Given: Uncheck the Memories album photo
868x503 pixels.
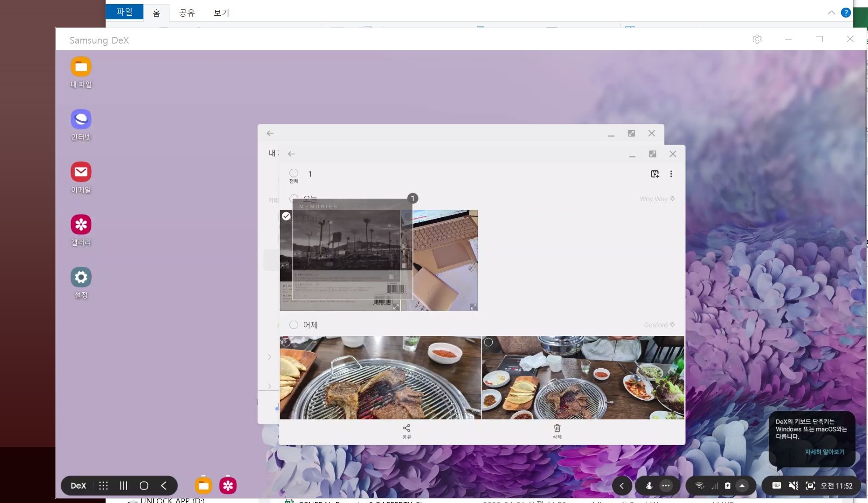Looking at the screenshot, I should pyautogui.click(x=286, y=216).
